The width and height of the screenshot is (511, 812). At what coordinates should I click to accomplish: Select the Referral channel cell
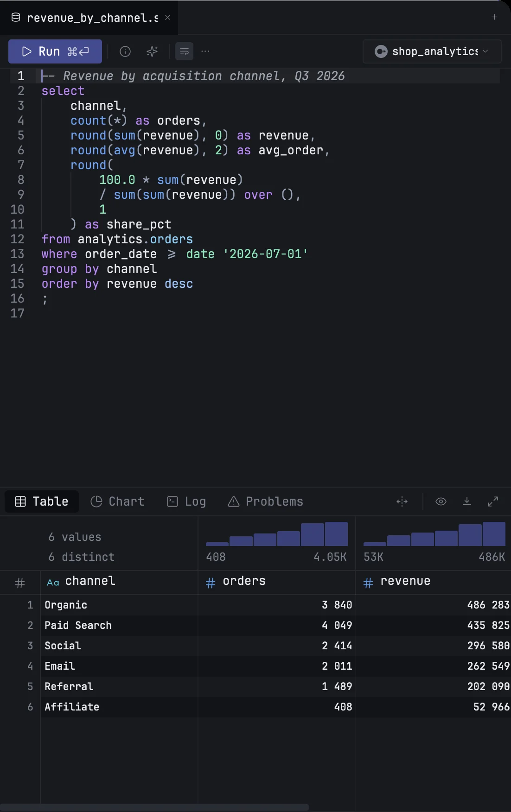click(x=119, y=686)
